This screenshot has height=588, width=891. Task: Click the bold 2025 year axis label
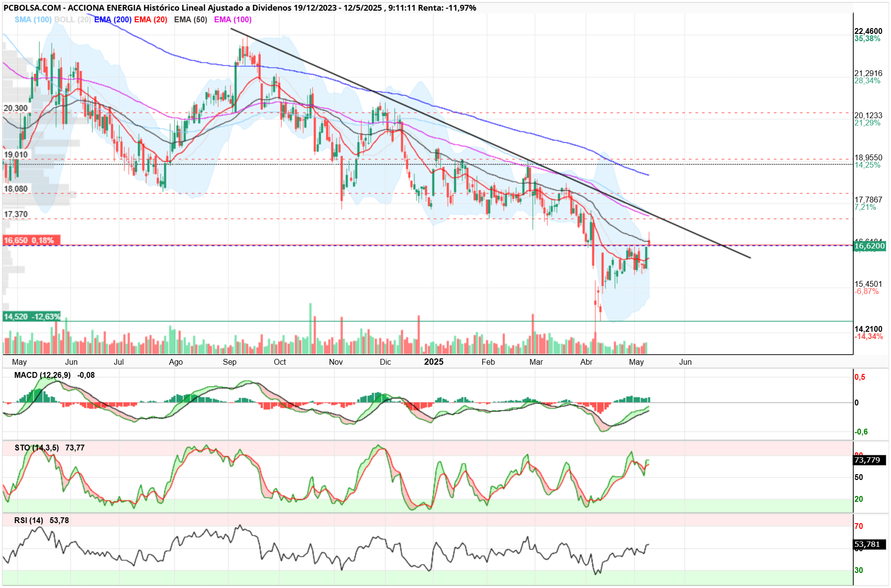434,362
